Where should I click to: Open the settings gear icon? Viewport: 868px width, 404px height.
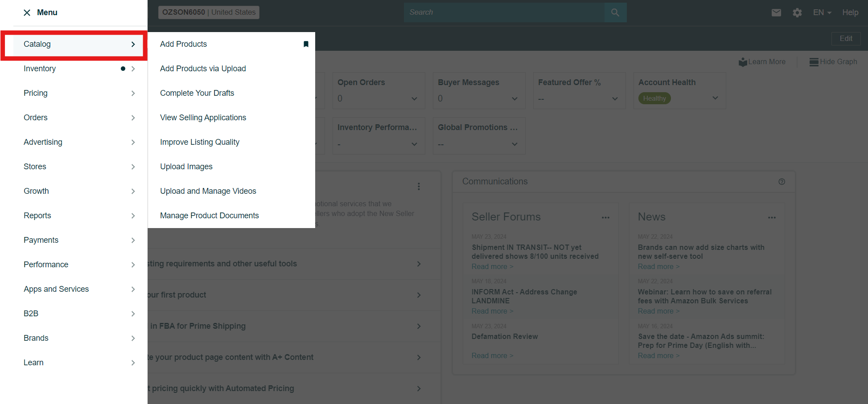(797, 12)
